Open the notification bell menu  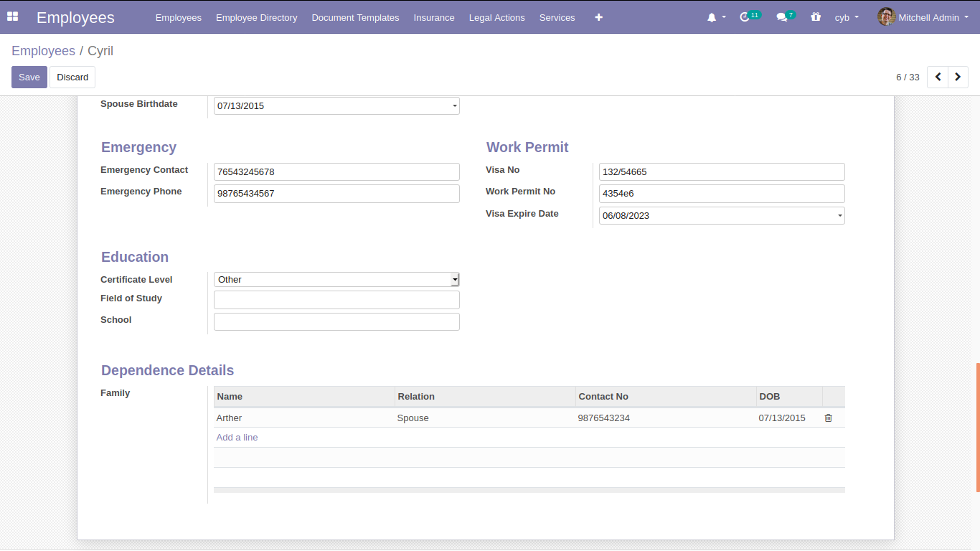[712, 17]
